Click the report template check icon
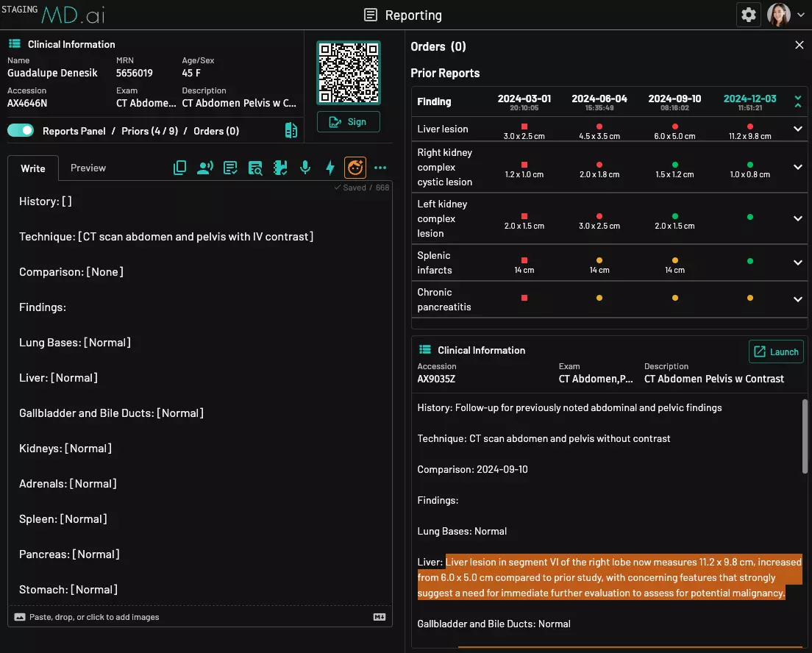Viewport: 812px width, 653px height. pos(230,168)
